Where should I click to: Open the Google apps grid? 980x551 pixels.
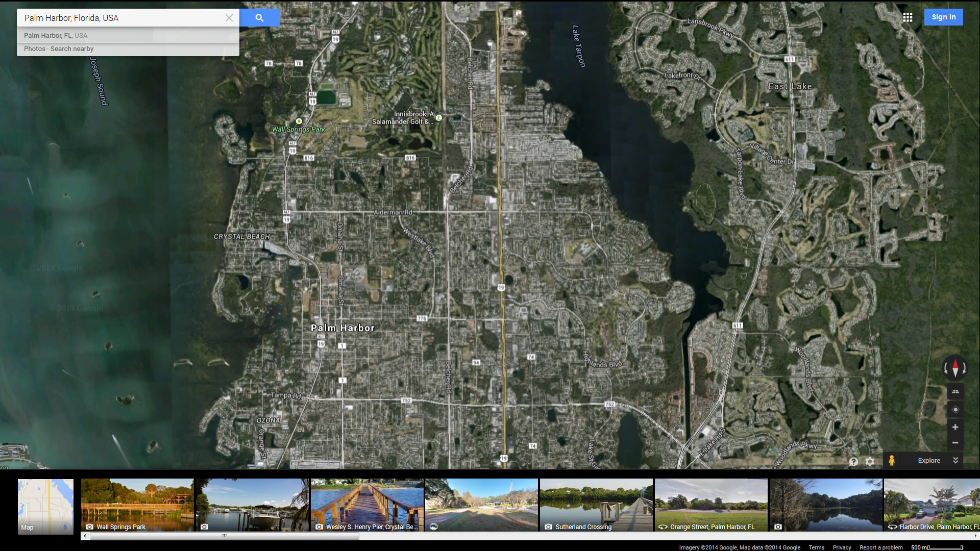[x=908, y=17]
